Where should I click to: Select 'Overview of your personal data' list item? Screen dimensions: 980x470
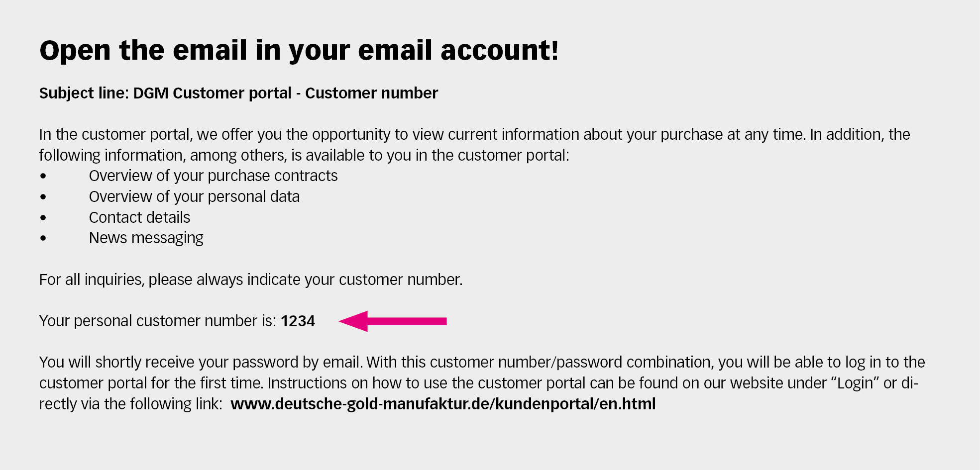[x=194, y=197]
